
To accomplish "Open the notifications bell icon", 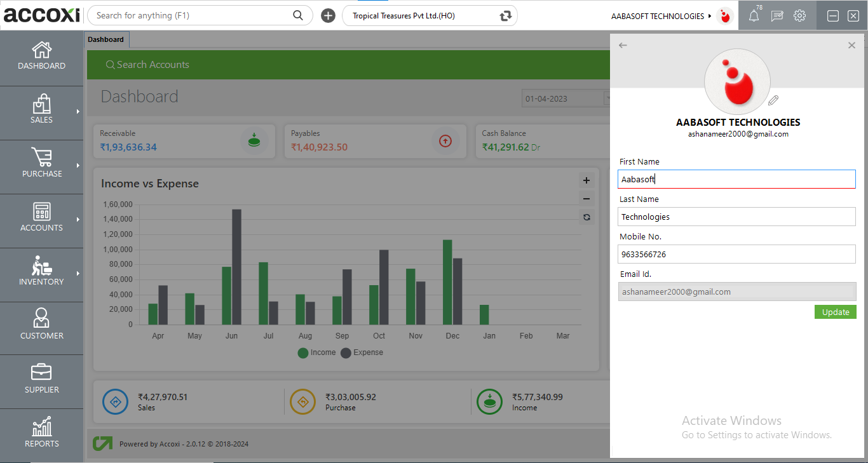I will (754, 17).
